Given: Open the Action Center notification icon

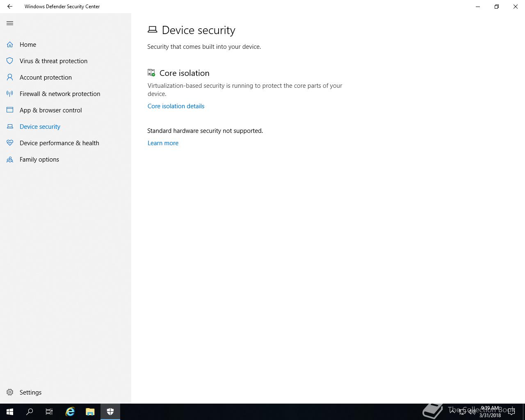Looking at the screenshot, I should [511, 412].
